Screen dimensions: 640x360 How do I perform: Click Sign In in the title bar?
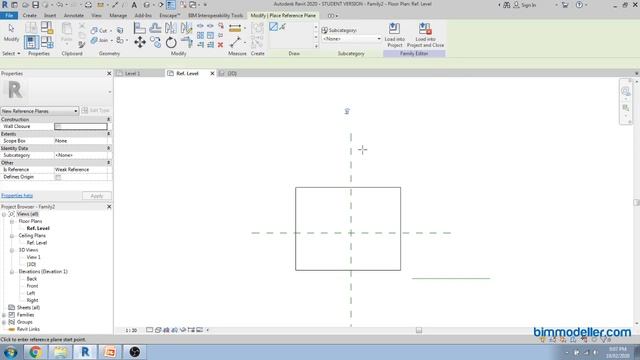tap(529, 5)
